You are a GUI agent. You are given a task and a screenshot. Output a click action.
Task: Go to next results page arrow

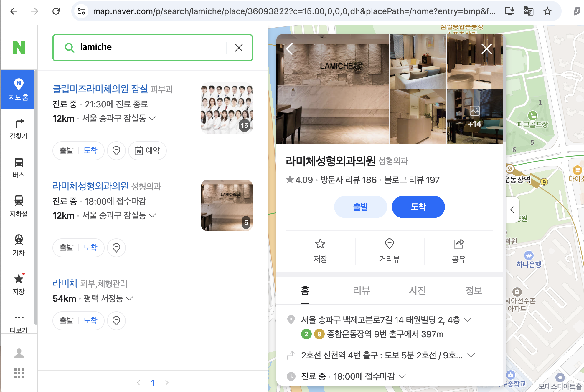click(167, 383)
